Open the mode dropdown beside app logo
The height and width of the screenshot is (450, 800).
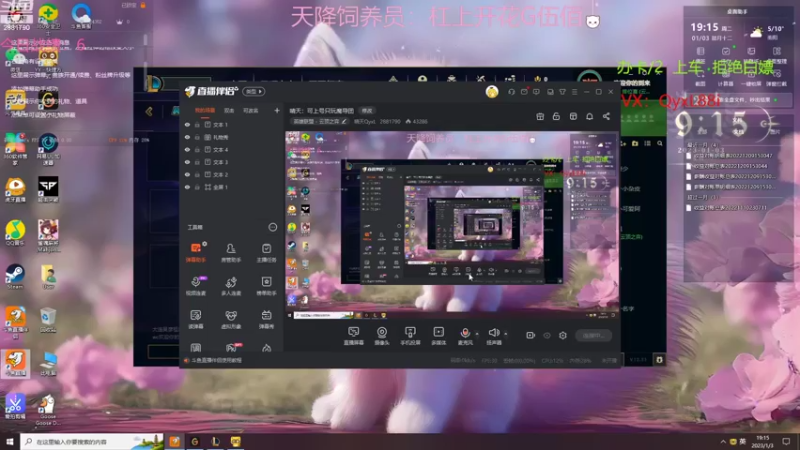pos(254,91)
